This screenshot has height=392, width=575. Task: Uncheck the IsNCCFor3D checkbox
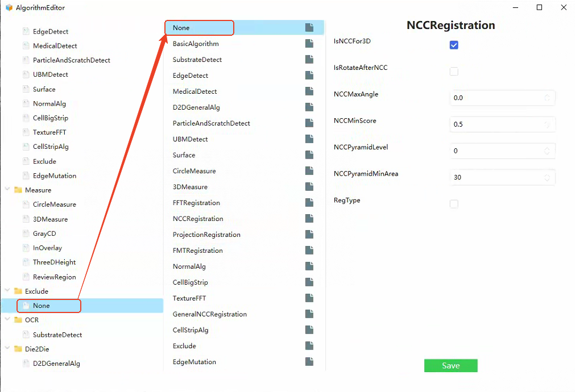pos(454,45)
